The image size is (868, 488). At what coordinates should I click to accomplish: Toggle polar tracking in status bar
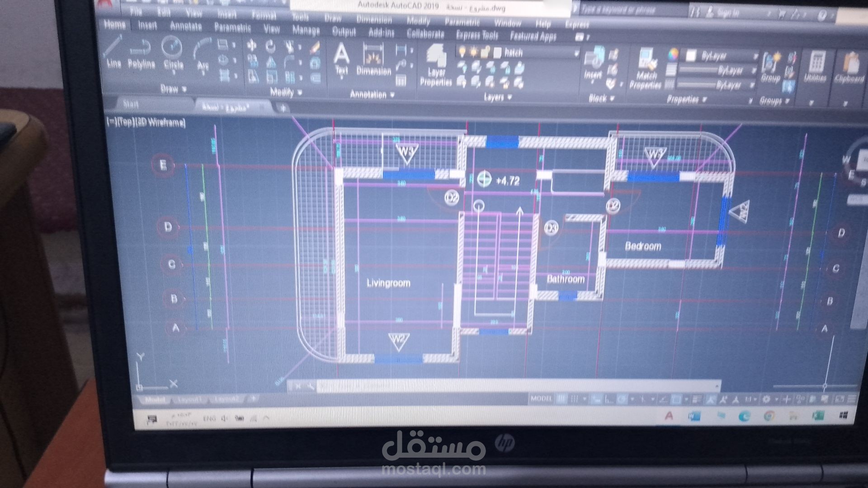click(622, 399)
